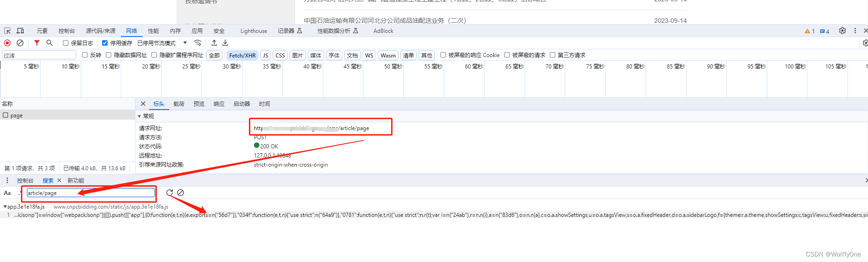
Task: Enable 保留日志 checkbox
Action: [x=66, y=43]
